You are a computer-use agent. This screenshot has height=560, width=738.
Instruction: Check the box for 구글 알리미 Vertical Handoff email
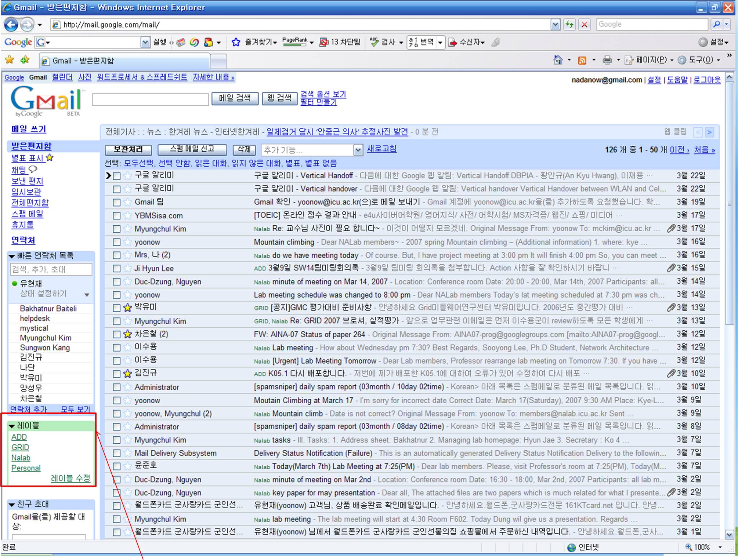point(116,176)
